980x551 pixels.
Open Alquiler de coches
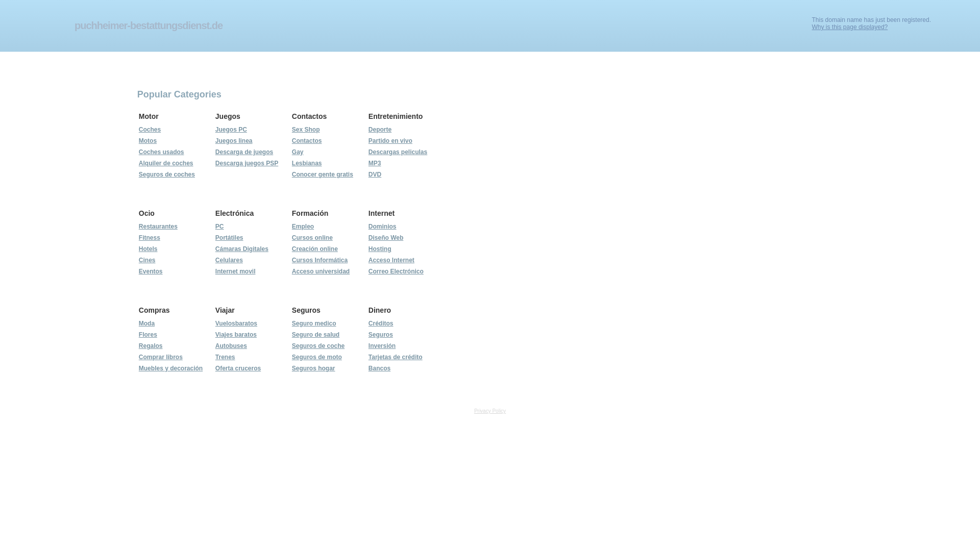pyautogui.click(x=166, y=163)
